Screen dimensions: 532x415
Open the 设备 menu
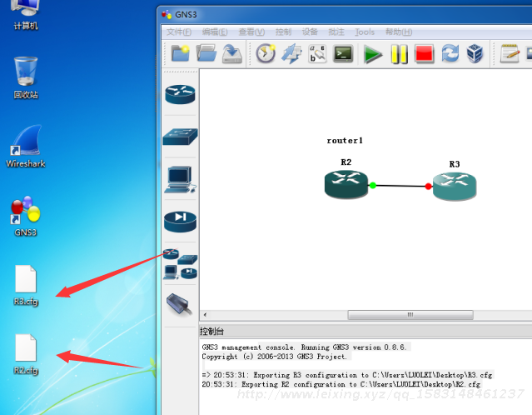tap(310, 32)
